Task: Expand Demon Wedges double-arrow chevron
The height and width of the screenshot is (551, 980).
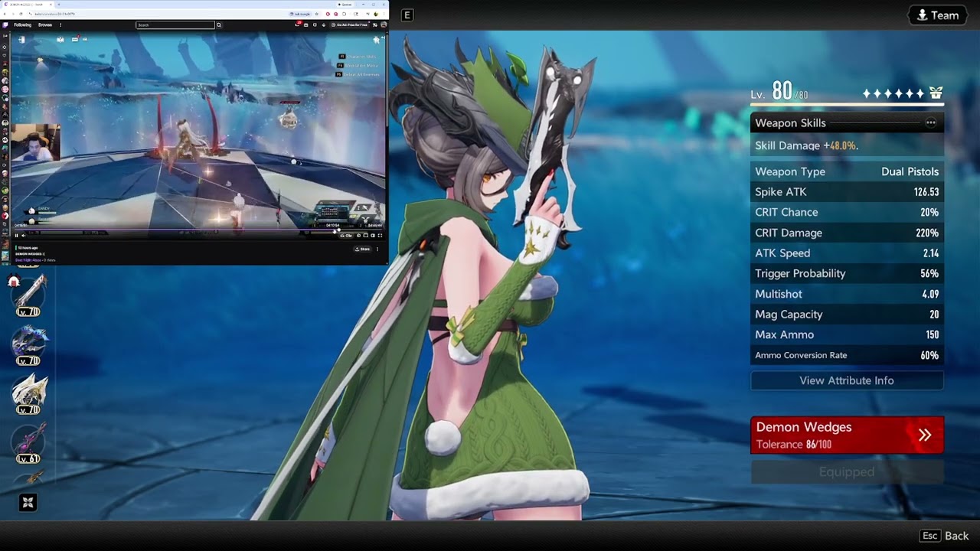Action: coord(925,435)
